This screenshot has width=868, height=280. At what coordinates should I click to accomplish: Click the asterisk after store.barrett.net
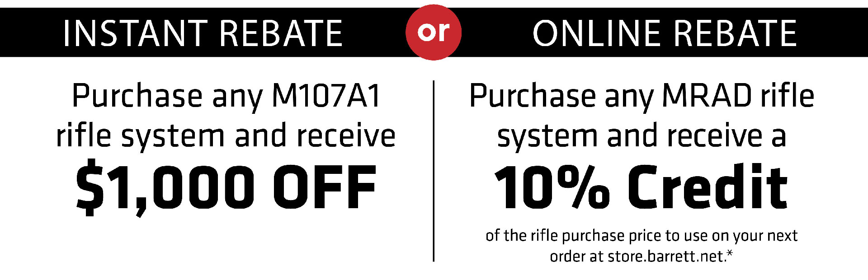(729, 254)
